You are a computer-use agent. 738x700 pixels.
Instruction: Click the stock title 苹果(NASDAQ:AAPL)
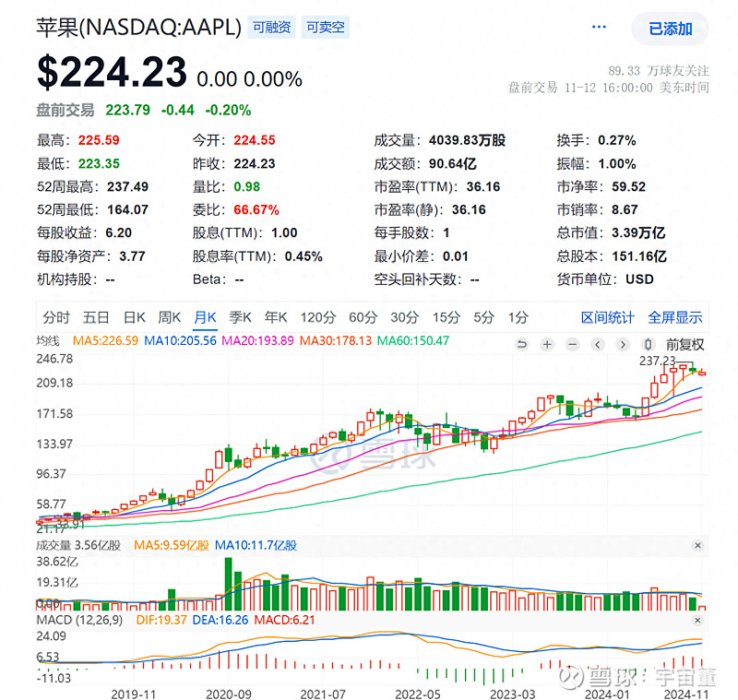[x=139, y=28]
